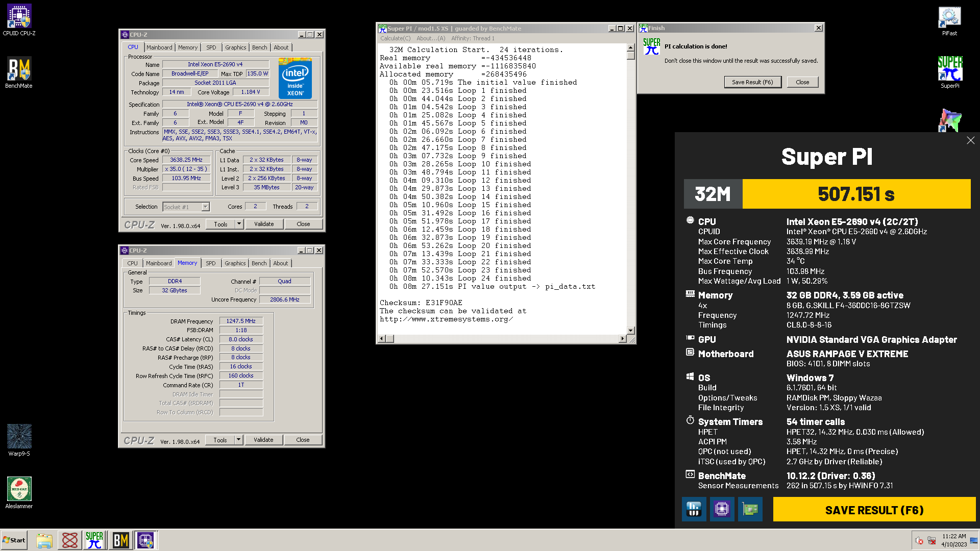Click the 32M benchmark label in BenchMate
The height and width of the screenshot is (551, 980).
[713, 194]
